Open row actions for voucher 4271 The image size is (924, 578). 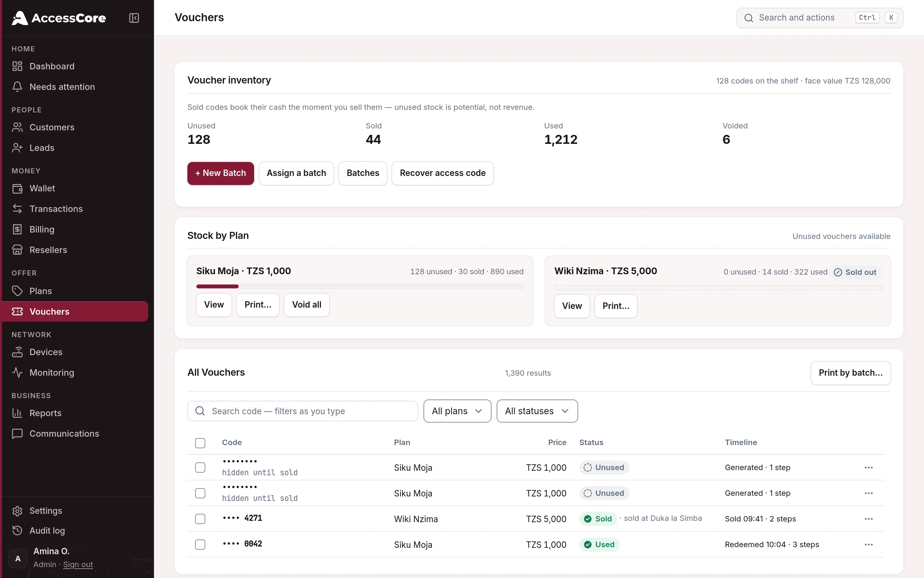pos(868,519)
